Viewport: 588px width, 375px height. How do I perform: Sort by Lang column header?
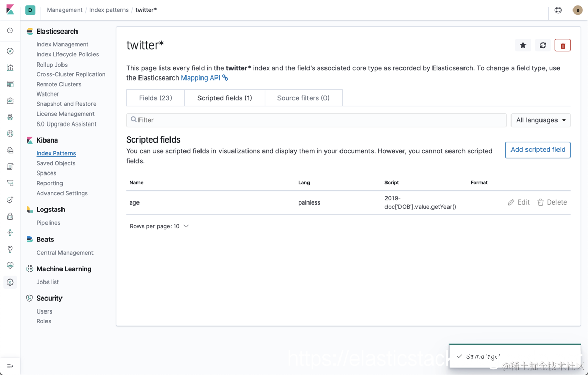point(304,183)
